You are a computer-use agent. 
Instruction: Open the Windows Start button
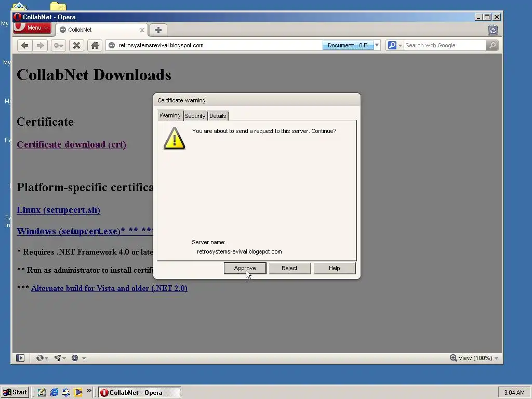point(15,392)
